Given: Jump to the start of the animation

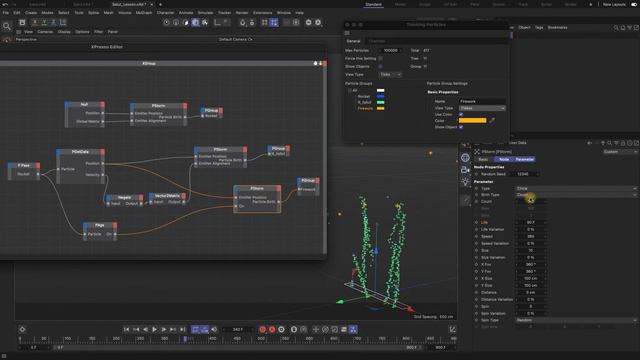Looking at the screenshot, I should click(127, 329).
